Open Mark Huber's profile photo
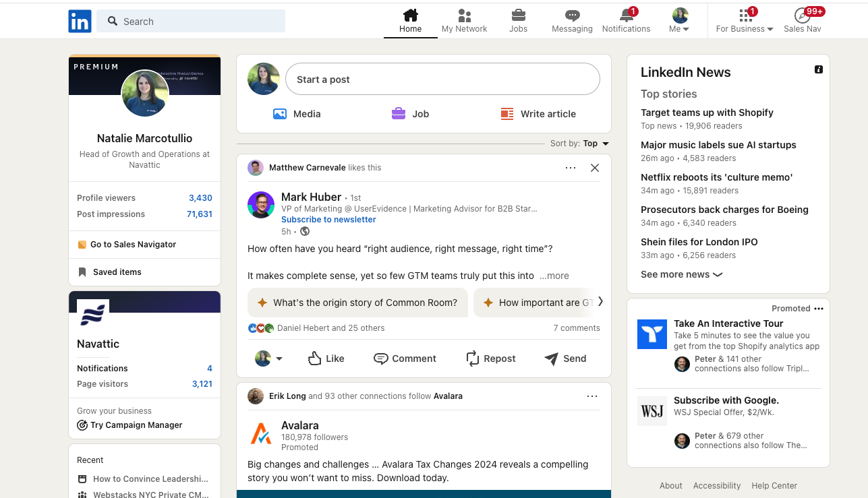 pos(261,205)
